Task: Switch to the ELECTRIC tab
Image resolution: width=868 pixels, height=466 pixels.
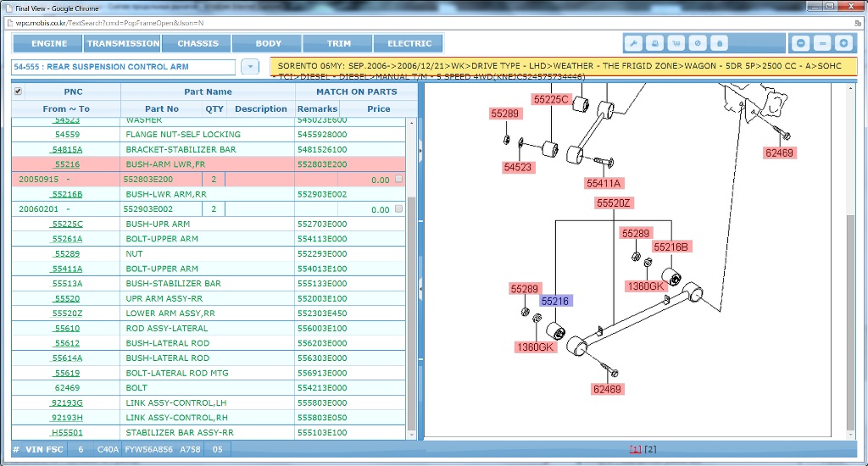Action: [x=409, y=43]
